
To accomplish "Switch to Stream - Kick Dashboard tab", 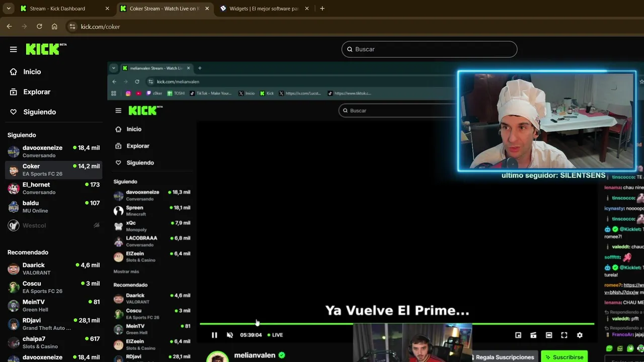I will 64,9.
